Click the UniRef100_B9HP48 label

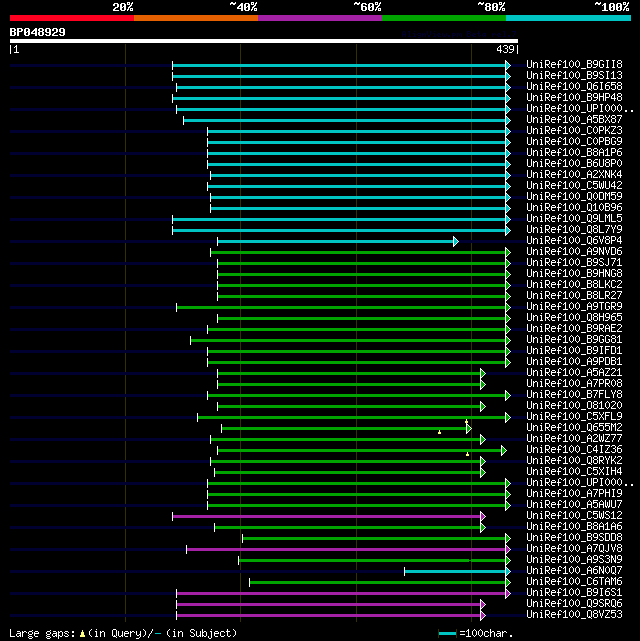coord(574,98)
